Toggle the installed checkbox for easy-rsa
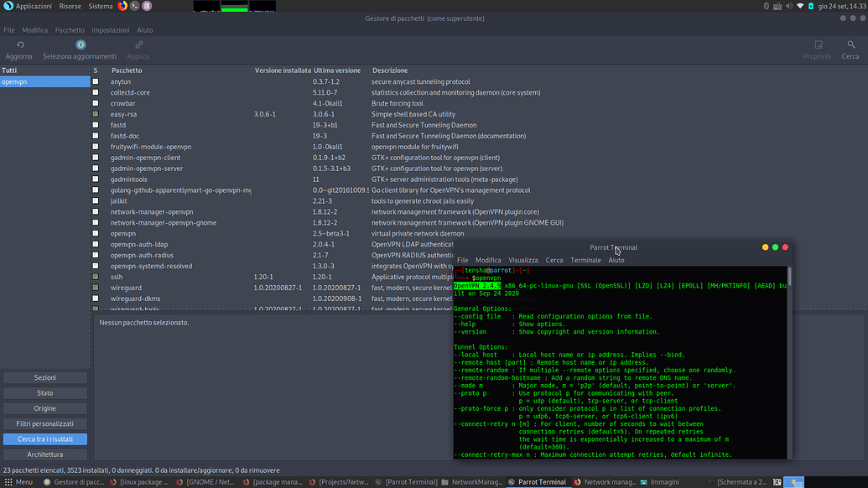Image resolution: width=868 pixels, height=488 pixels. coord(96,114)
